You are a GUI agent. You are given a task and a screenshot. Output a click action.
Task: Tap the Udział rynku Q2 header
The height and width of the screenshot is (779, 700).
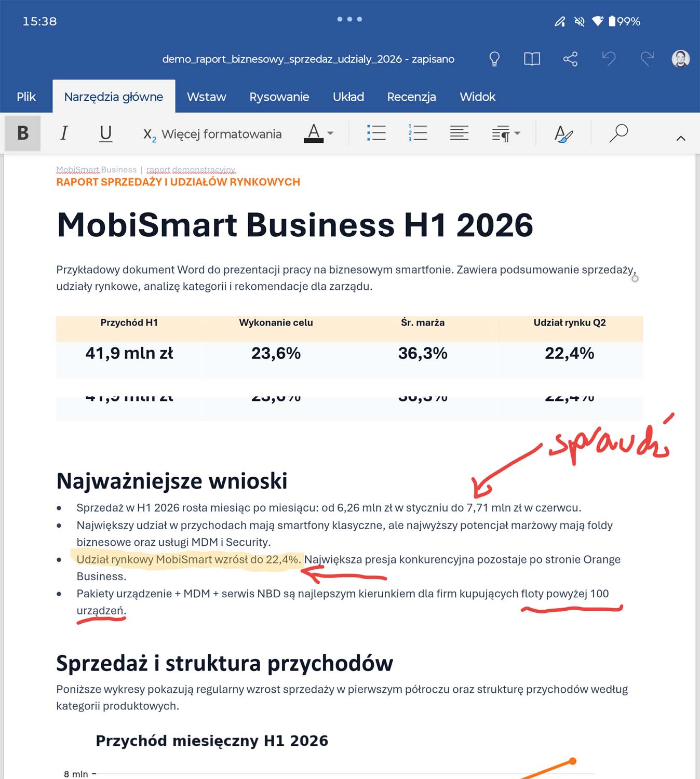coord(570,323)
